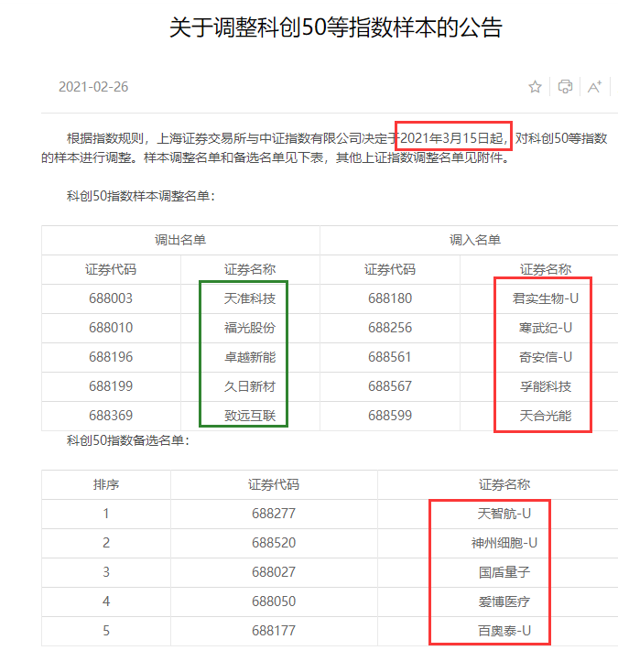Click the stock name 爱博医疗
618x672 pixels.
tap(504, 602)
